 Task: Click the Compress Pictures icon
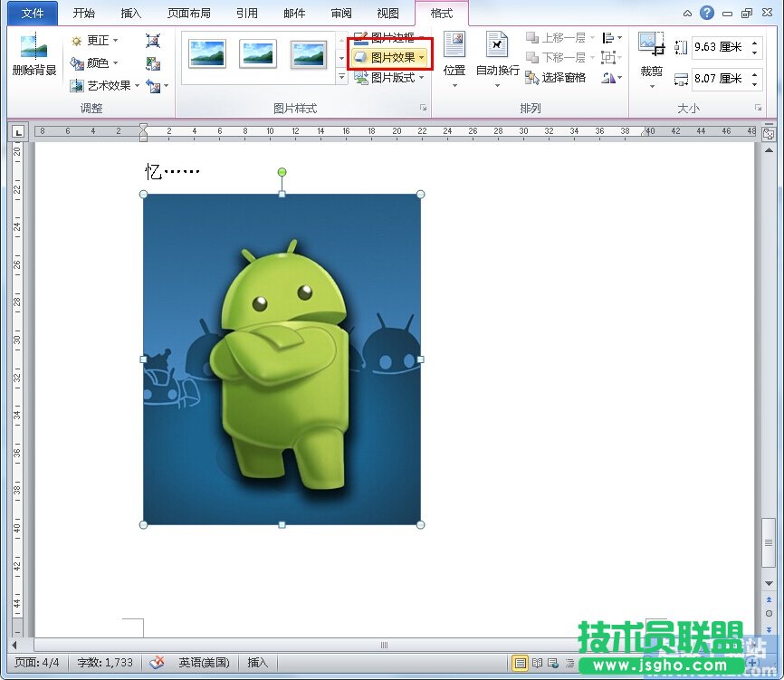pos(153,41)
